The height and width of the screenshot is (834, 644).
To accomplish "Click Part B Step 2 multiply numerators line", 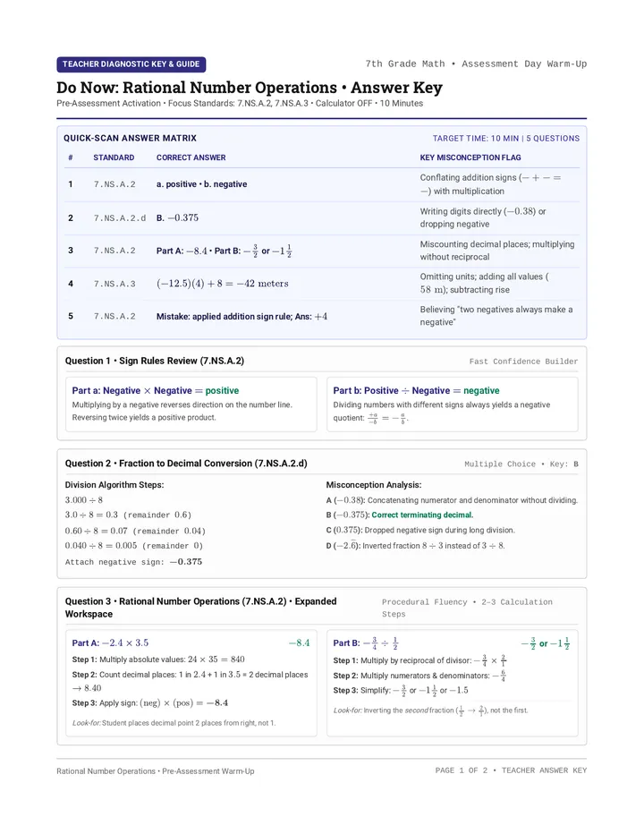I will [x=420, y=676].
